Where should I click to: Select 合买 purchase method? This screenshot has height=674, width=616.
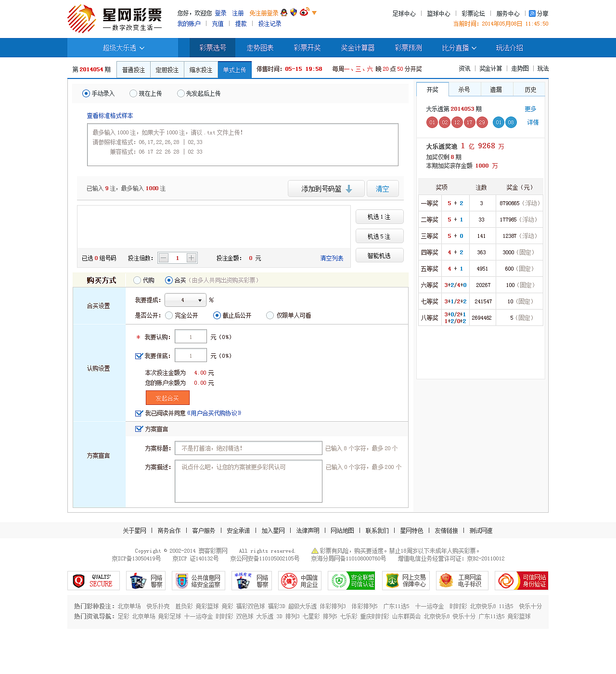pyautogui.click(x=169, y=280)
